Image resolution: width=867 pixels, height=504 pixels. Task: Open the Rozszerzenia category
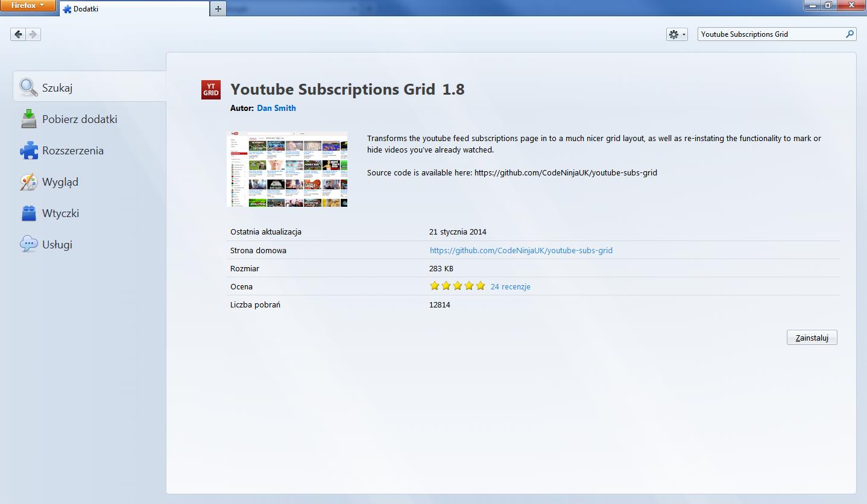click(89, 150)
